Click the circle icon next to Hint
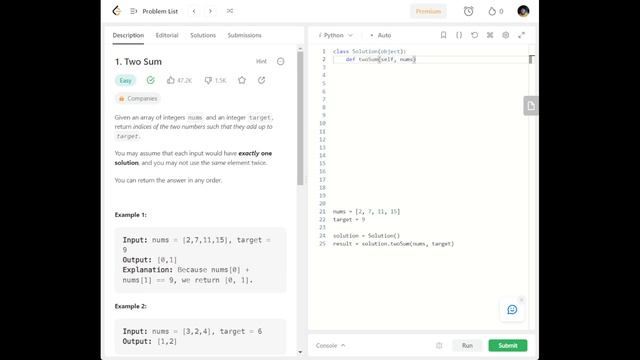Viewport: 640px width, 360px height. 280,62
